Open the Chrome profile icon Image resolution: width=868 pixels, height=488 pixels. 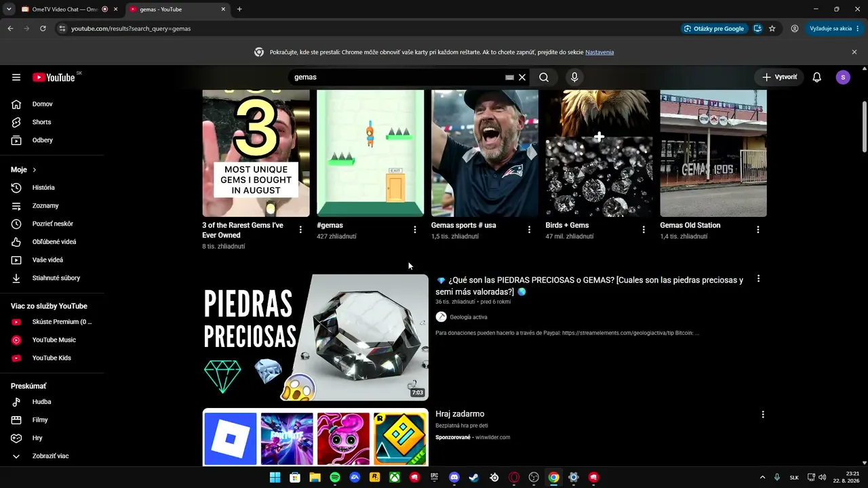tap(794, 28)
